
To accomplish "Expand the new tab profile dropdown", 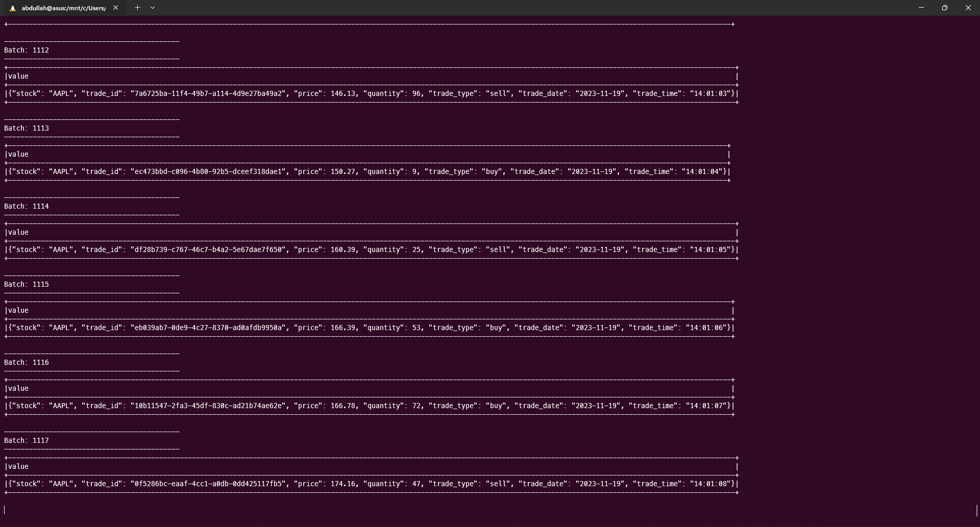I will pos(153,8).
